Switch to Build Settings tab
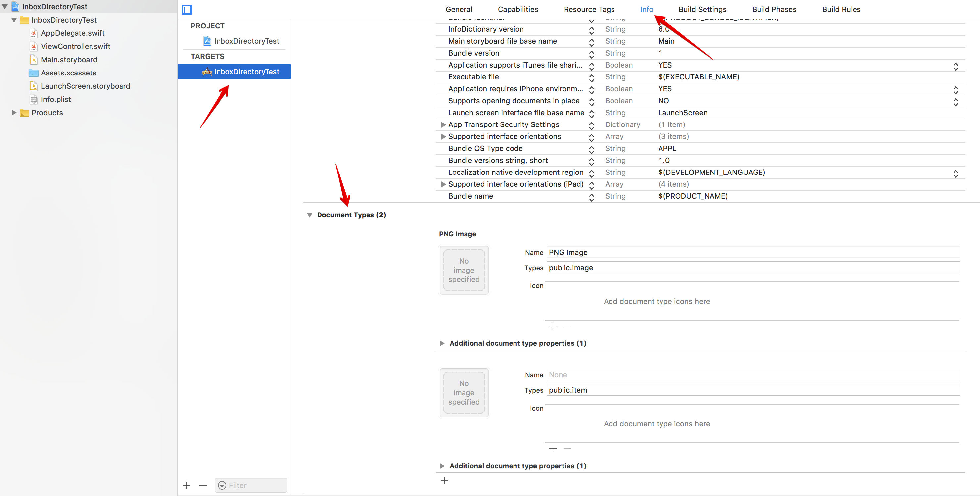 pos(702,10)
